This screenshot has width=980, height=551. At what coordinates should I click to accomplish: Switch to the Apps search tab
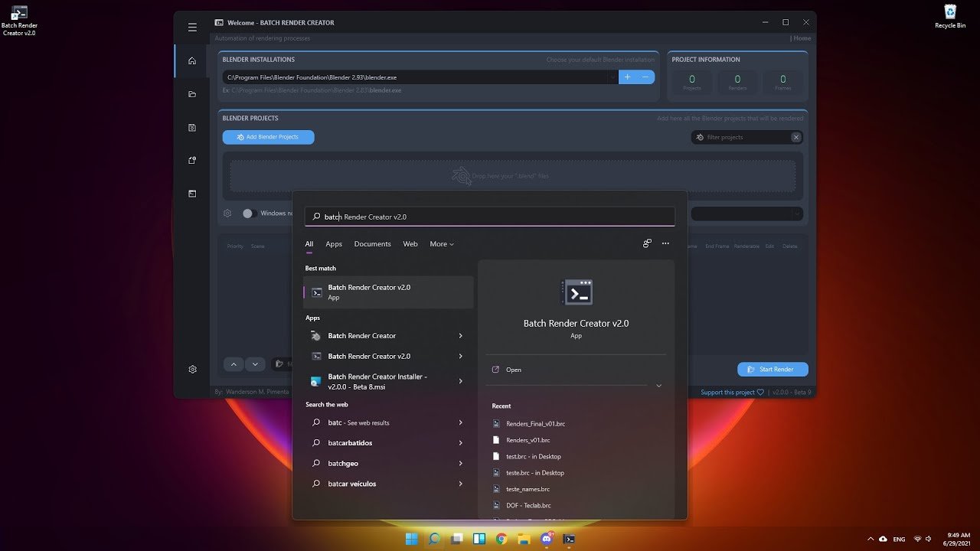(x=334, y=244)
